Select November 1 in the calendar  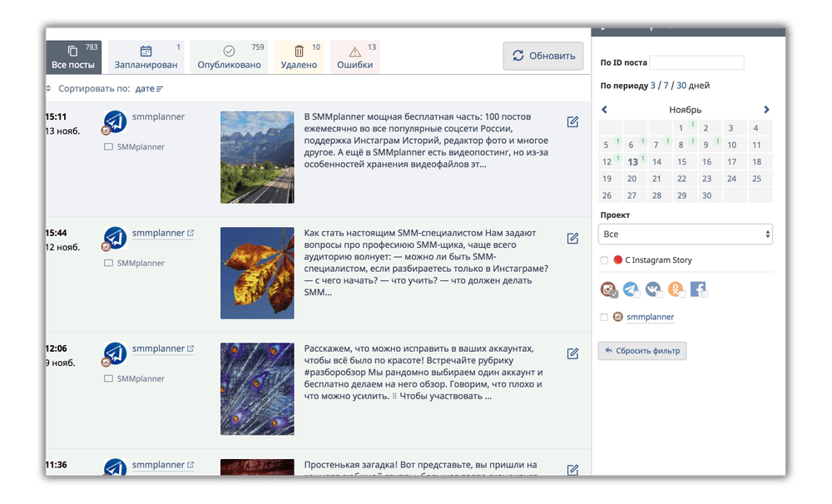[685, 128]
